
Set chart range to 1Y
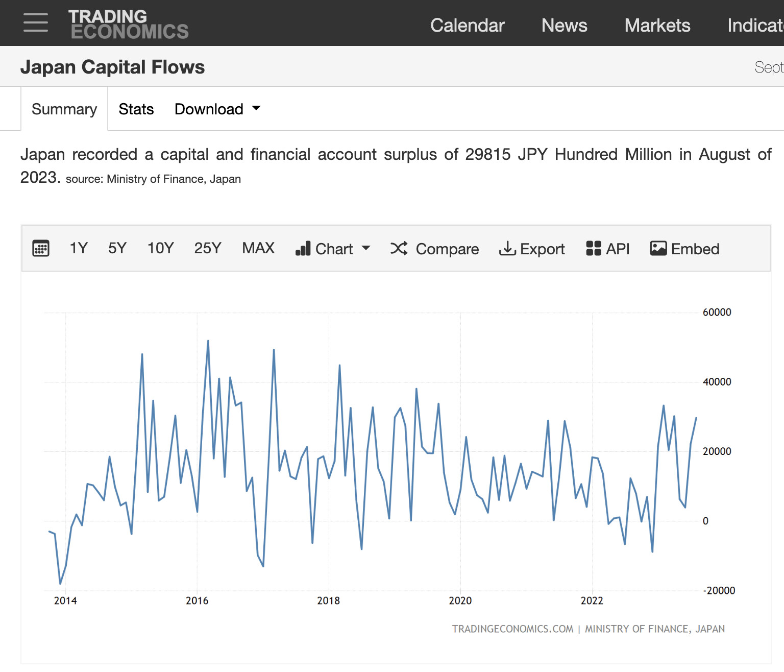pyautogui.click(x=79, y=249)
